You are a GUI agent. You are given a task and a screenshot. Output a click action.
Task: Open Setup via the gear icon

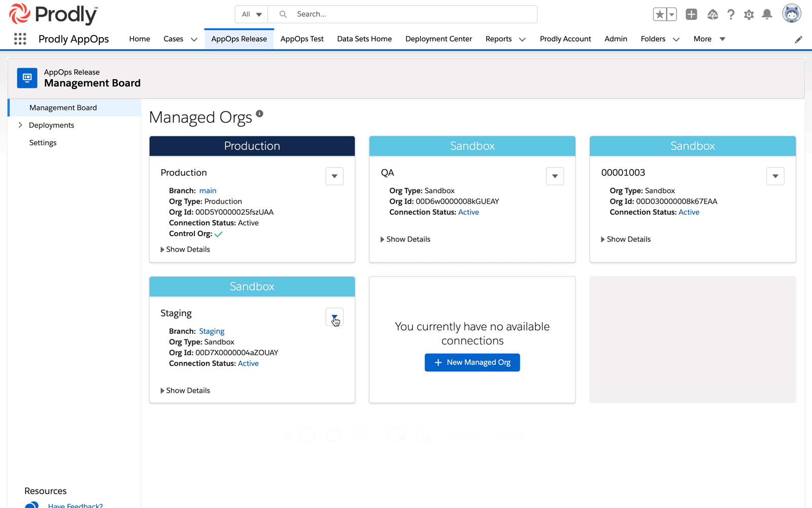coord(749,15)
